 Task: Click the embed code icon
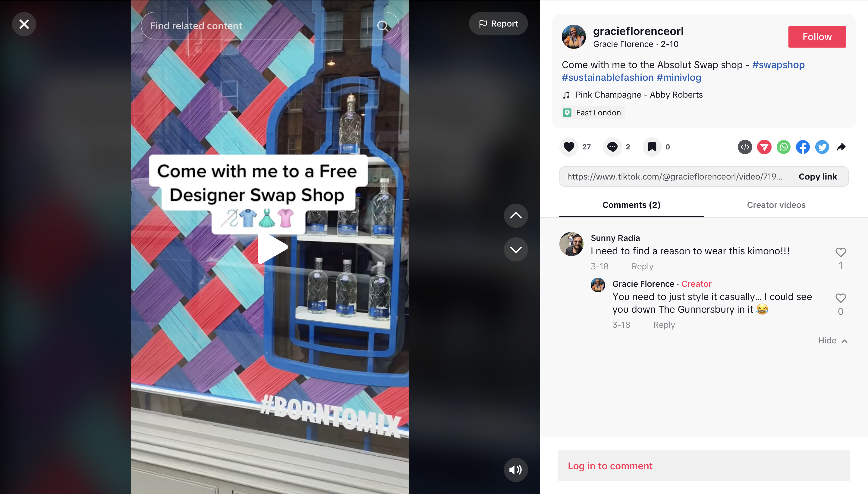pos(745,147)
